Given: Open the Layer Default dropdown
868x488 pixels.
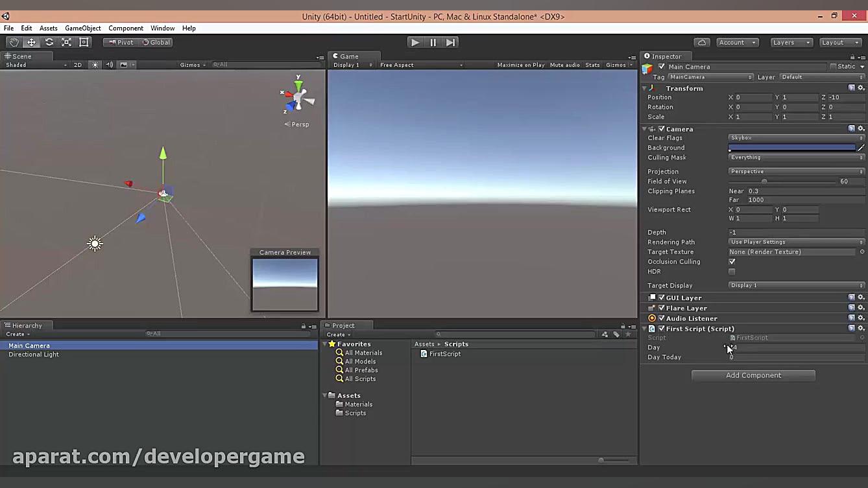Looking at the screenshot, I should (822, 77).
